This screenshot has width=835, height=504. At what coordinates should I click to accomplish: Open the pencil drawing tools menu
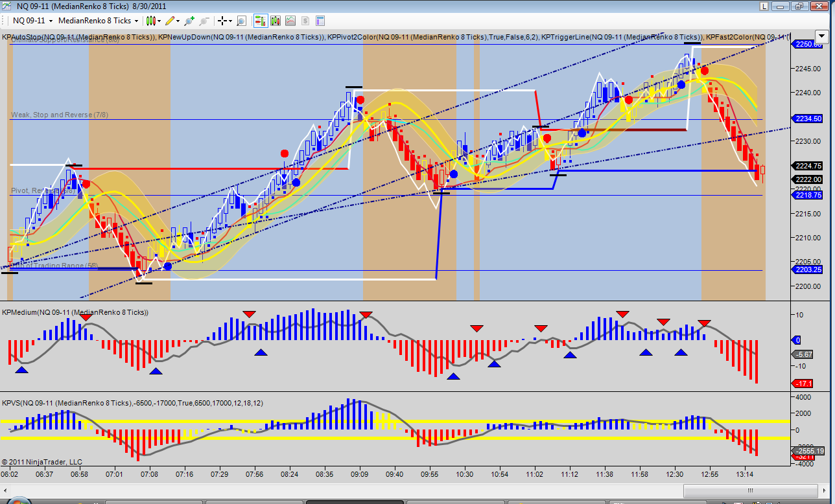click(x=173, y=21)
